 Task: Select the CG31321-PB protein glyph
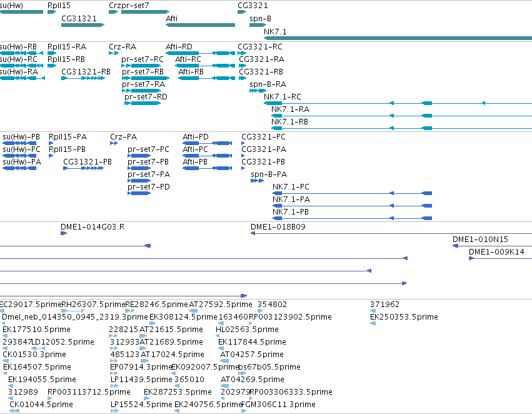84,168
